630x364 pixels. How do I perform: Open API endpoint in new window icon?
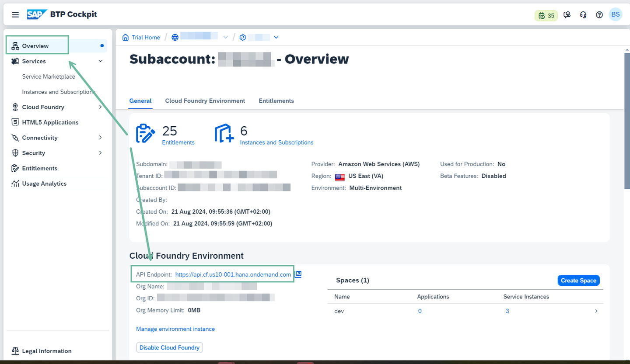pyautogui.click(x=298, y=274)
